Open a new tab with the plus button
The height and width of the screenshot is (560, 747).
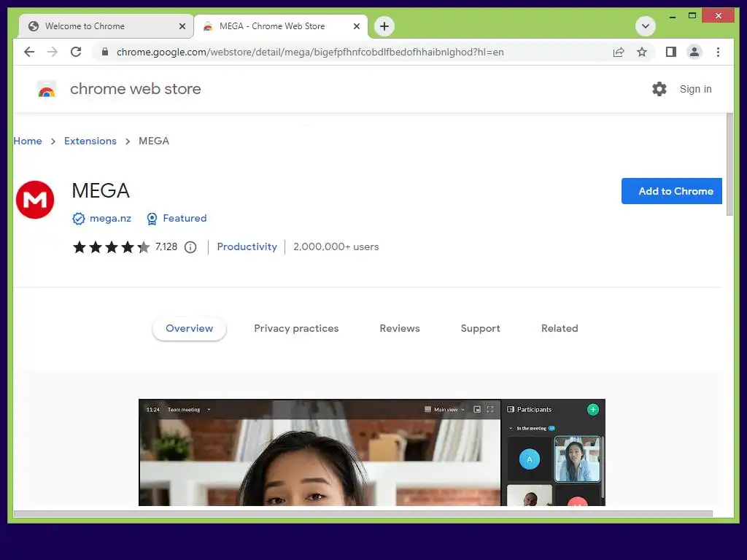click(384, 26)
